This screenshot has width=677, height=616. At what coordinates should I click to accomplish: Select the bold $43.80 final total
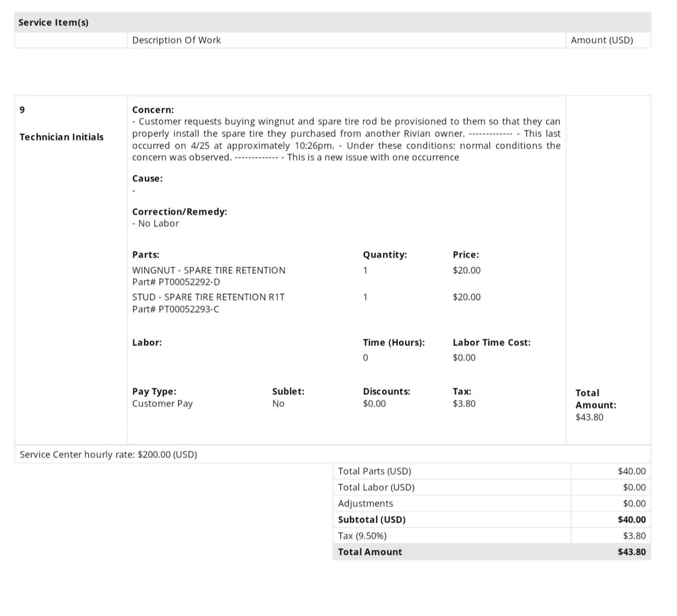click(x=631, y=552)
